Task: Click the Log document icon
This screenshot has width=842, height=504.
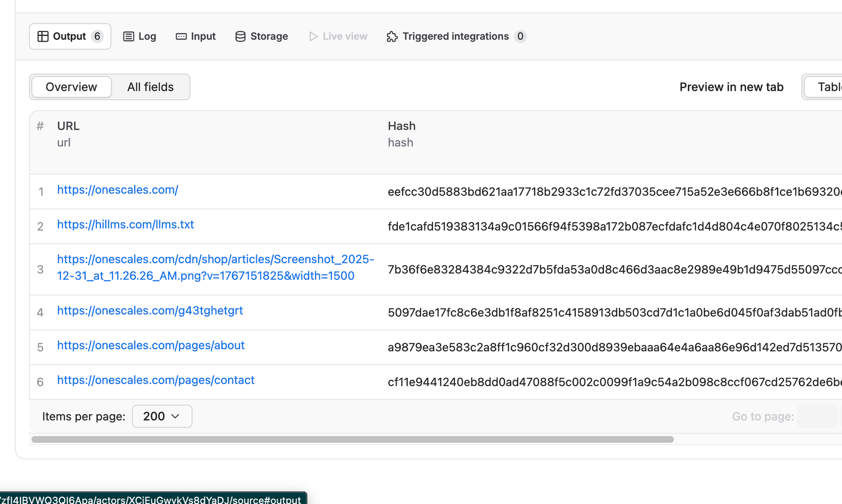Action: point(128,36)
